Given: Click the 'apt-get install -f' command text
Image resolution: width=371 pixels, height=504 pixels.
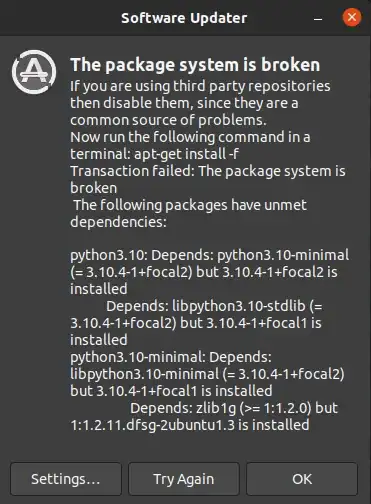Looking at the screenshot, I should pos(186,154).
